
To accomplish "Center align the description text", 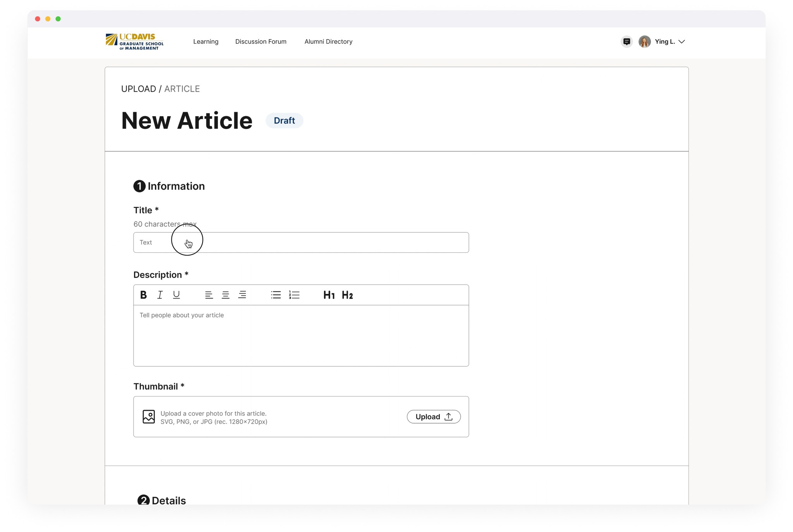I will point(225,295).
